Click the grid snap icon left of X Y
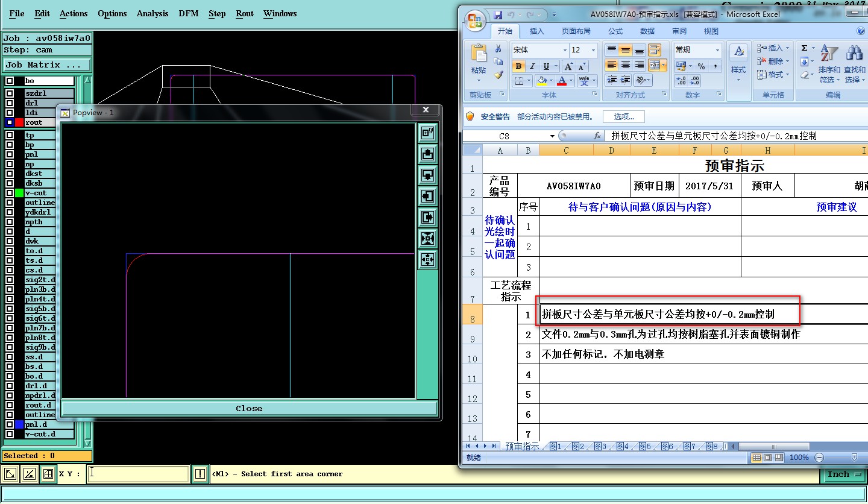 [x=48, y=474]
